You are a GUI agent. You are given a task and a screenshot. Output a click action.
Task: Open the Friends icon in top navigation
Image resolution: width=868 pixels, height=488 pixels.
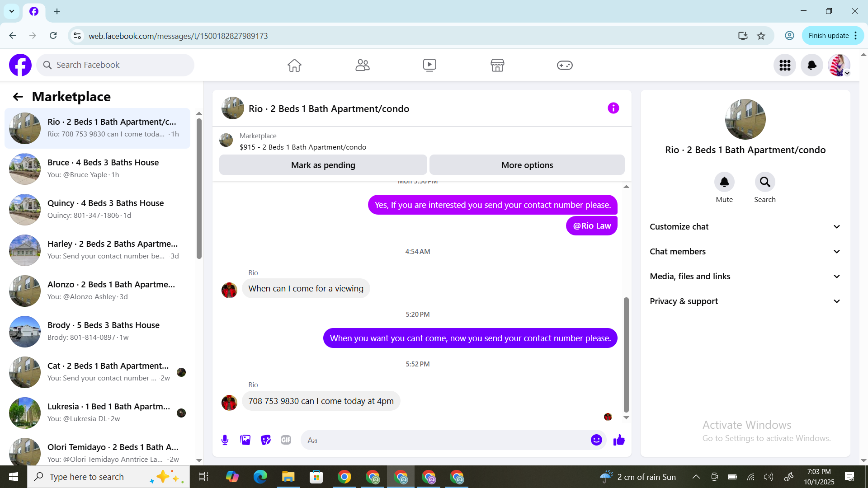pos(362,65)
